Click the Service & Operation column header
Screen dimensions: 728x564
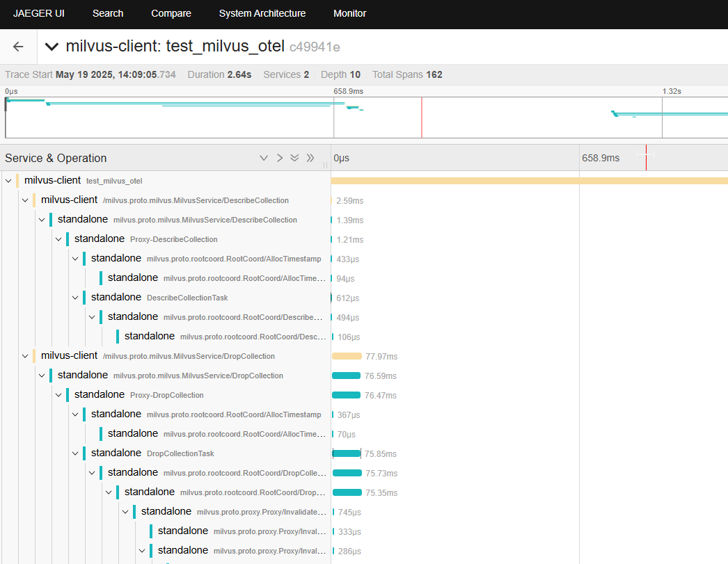tap(56, 158)
